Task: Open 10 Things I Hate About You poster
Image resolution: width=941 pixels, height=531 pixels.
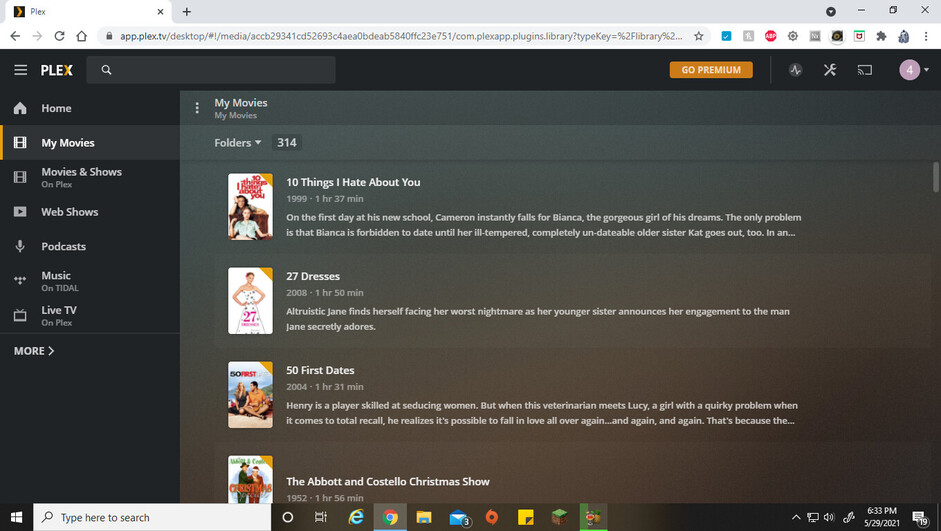Action: click(250, 206)
